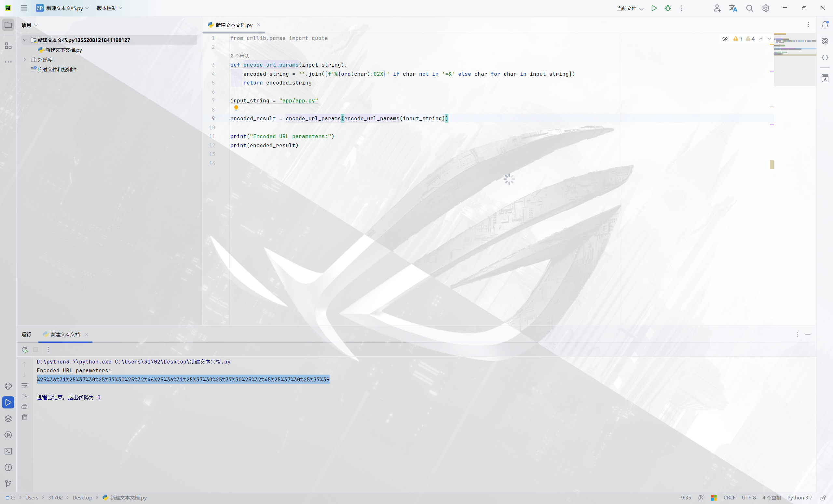Toggle file read-only lock in status bar
833x504 pixels.
[x=823, y=497]
